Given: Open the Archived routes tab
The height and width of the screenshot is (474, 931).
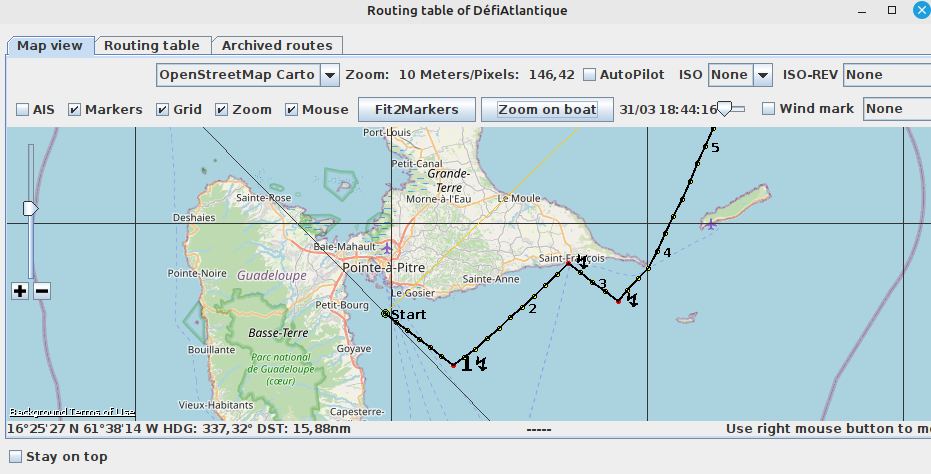Looking at the screenshot, I should click(x=278, y=45).
